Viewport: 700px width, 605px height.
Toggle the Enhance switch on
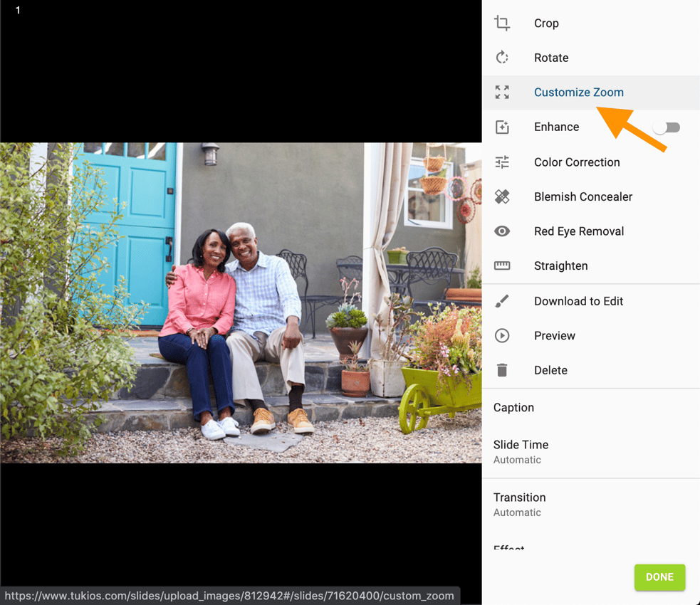[x=667, y=127]
